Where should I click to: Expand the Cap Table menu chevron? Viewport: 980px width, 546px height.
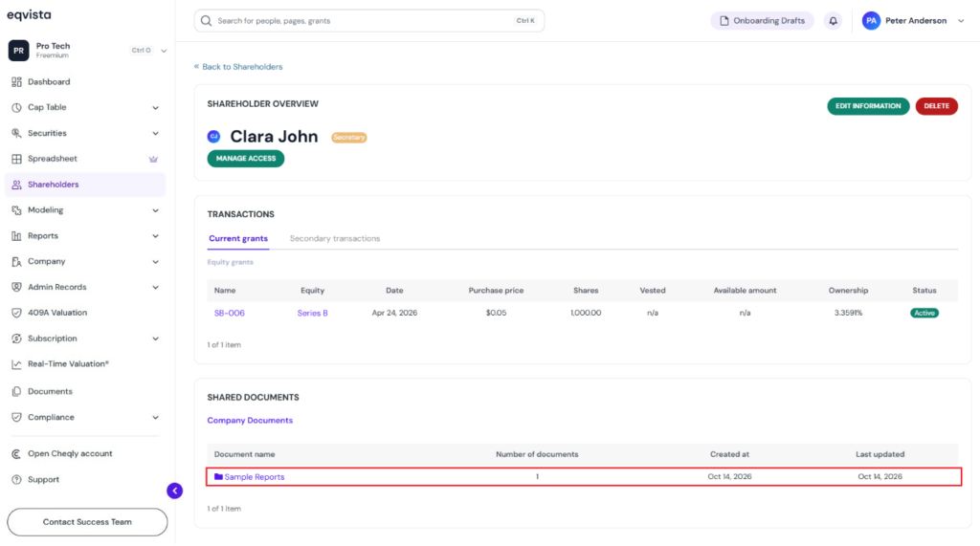coord(156,108)
